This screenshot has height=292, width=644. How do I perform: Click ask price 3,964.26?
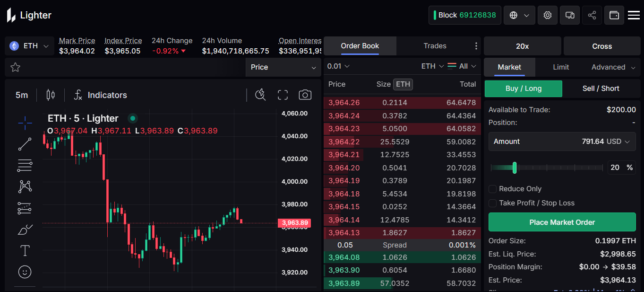point(344,103)
